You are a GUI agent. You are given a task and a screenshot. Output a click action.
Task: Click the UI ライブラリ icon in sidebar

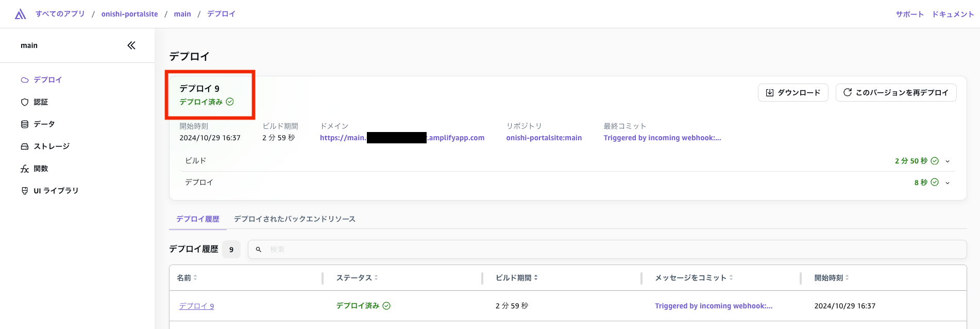[24, 191]
